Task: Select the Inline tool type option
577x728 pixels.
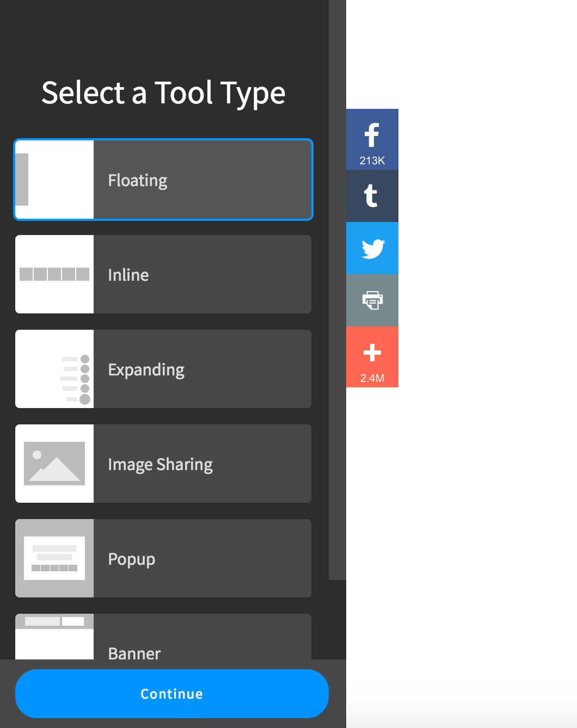Action: (201, 275)
